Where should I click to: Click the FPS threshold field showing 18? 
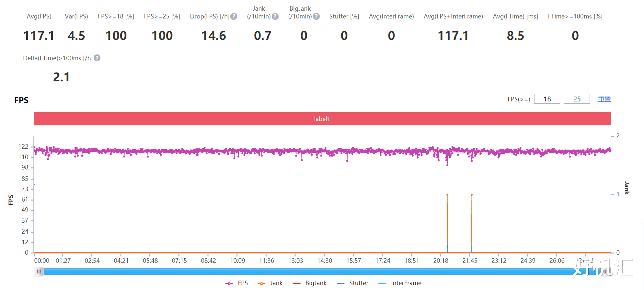tap(547, 99)
